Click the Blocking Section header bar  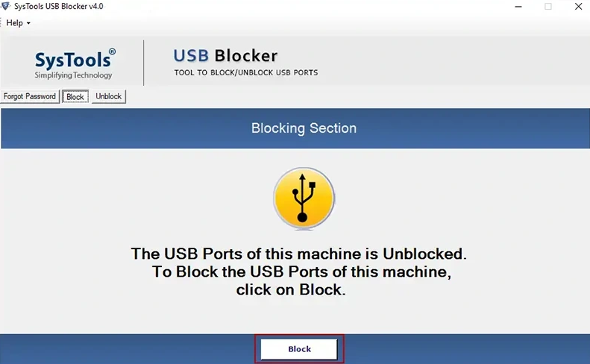304,128
